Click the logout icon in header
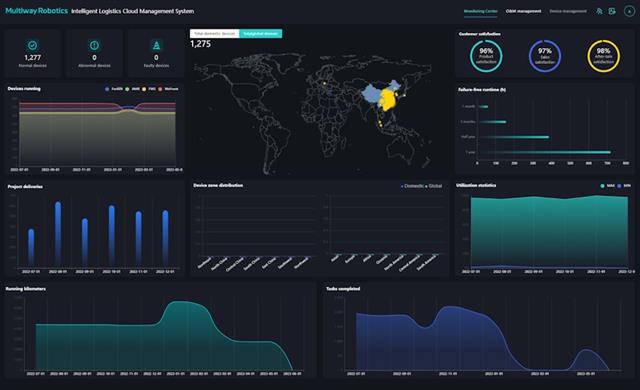This screenshot has height=390, width=640. [612, 11]
